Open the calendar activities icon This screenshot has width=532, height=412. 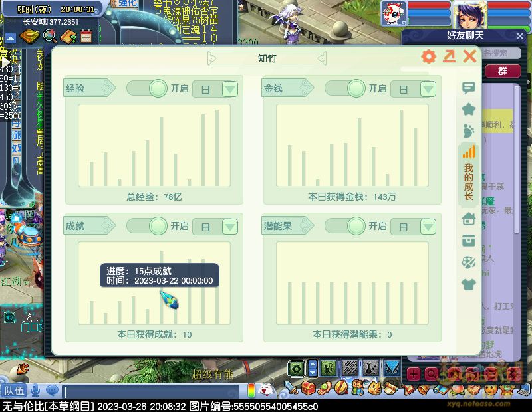(86, 37)
